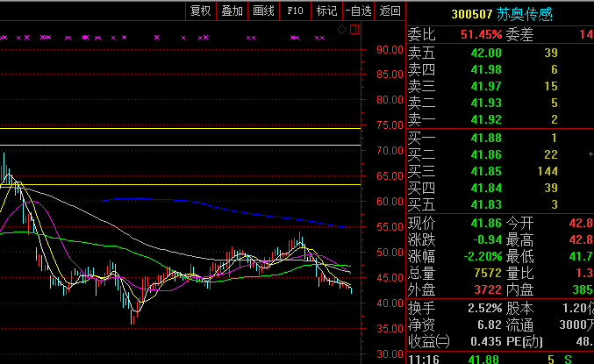This screenshot has height=364, width=594.
Task: Click 涨跌 value -0.94
Action: coord(488,239)
